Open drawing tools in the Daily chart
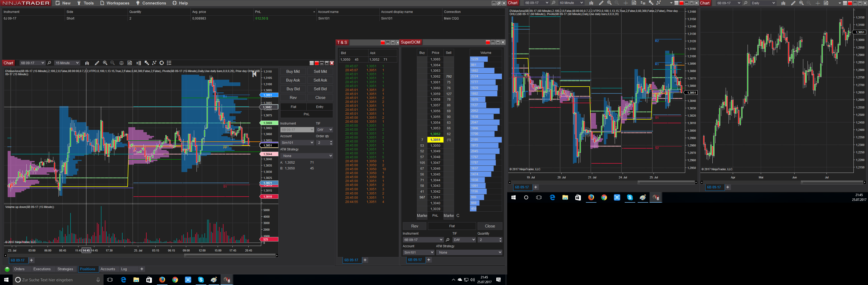Screen dimensions: 868x285 coord(793,3)
